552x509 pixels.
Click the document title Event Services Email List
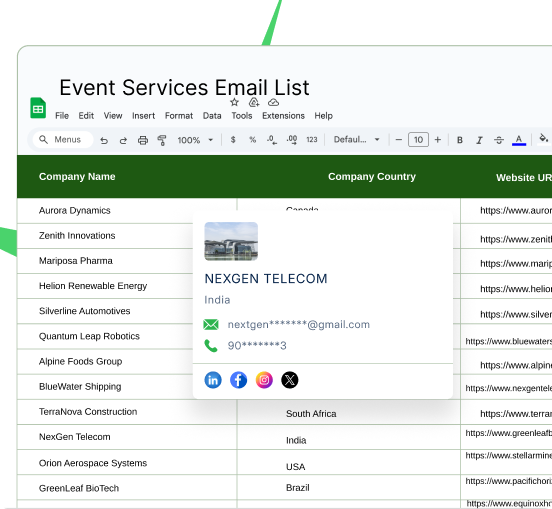[184, 87]
